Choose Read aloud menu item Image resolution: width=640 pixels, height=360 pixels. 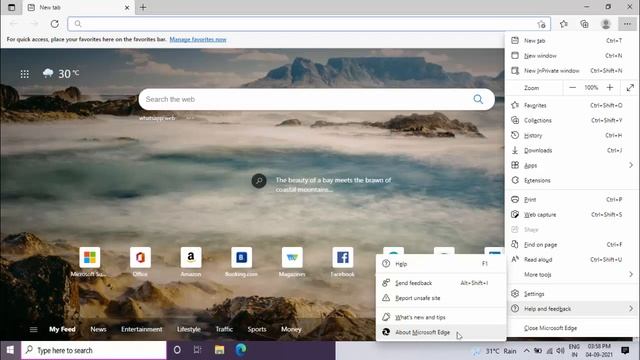point(572,260)
